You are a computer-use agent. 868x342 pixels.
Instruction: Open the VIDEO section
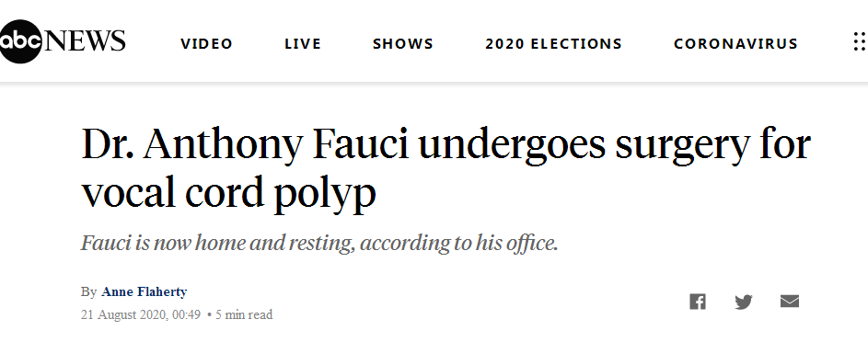[206, 43]
